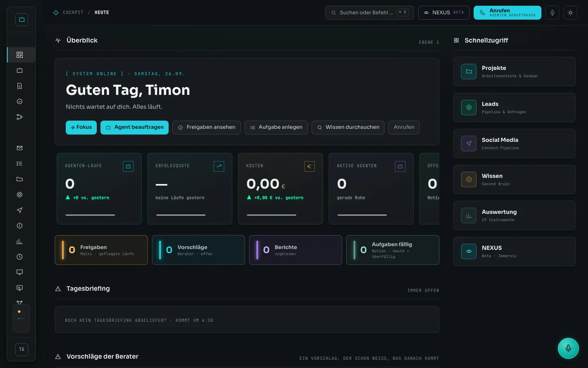Screen dimensions: 588x368
Task: Go to Cockpit in the breadcrumb
Action: click(73, 13)
